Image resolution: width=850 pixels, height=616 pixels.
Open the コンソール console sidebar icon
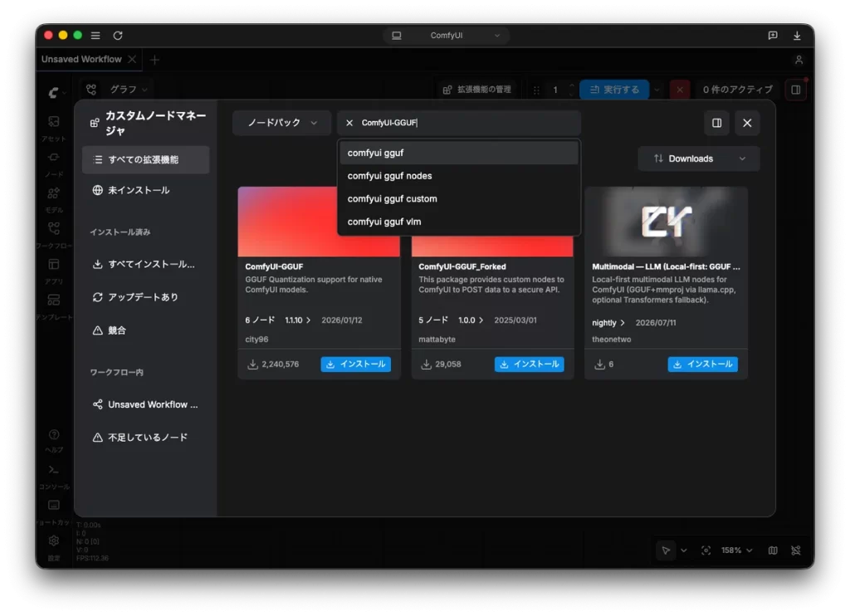coord(54,476)
